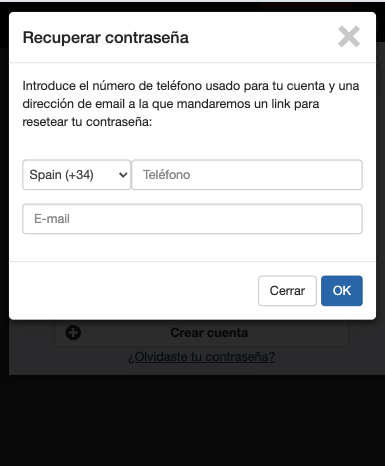Dismiss the dialog using the Cerrar button
Image resolution: width=385 pixels, height=466 pixels.
click(x=287, y=291)
